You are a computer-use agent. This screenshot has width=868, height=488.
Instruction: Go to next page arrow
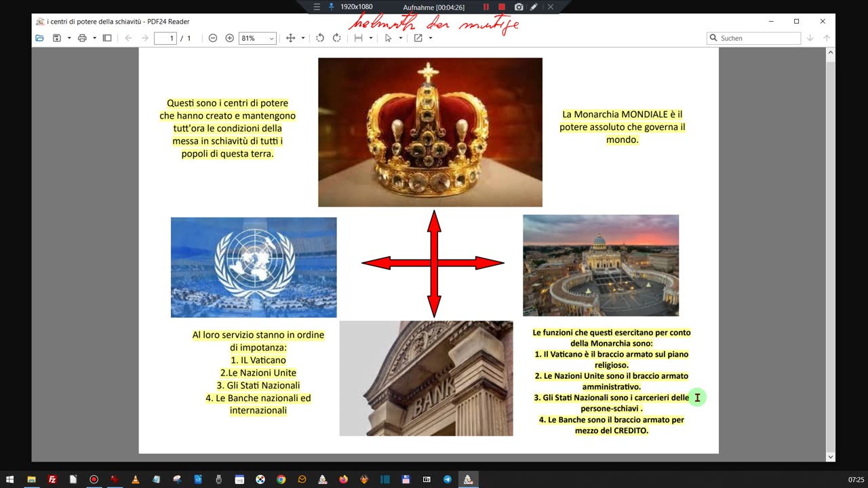tap(144, 38)
